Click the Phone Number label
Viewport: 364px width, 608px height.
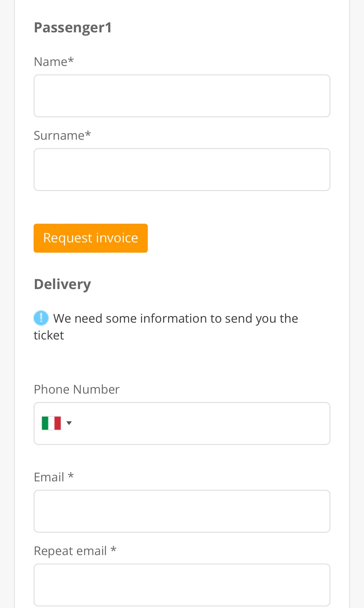coord(77,389)
